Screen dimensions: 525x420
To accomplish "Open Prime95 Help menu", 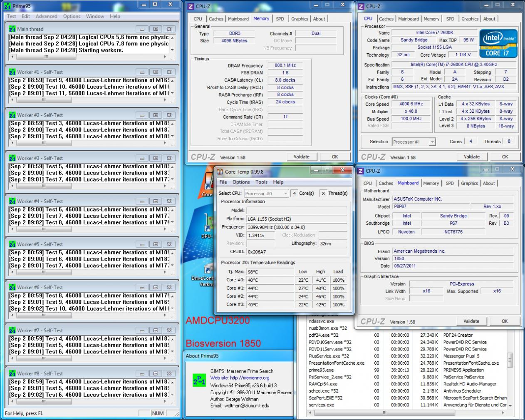I will click(115, 16).
